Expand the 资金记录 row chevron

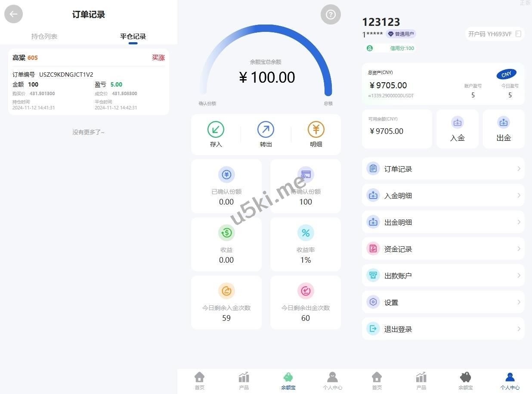(x=519, y=249)
